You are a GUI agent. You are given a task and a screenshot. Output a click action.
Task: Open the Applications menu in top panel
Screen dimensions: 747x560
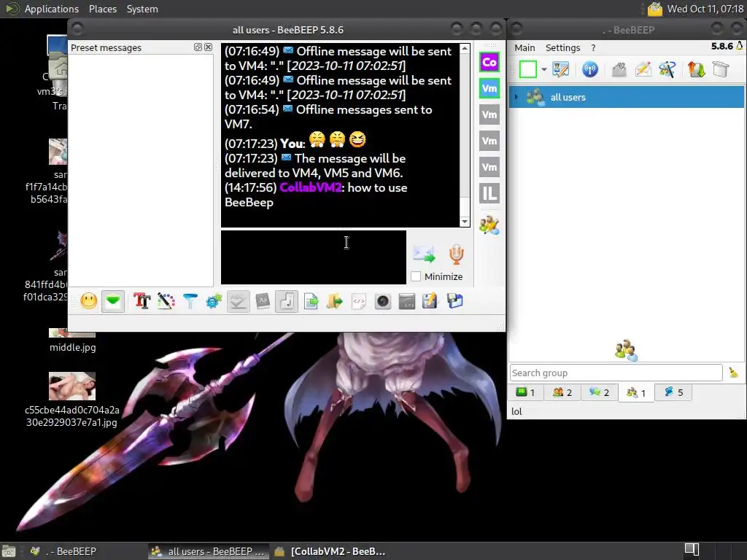pyautogui.click(x=52, y=9)
